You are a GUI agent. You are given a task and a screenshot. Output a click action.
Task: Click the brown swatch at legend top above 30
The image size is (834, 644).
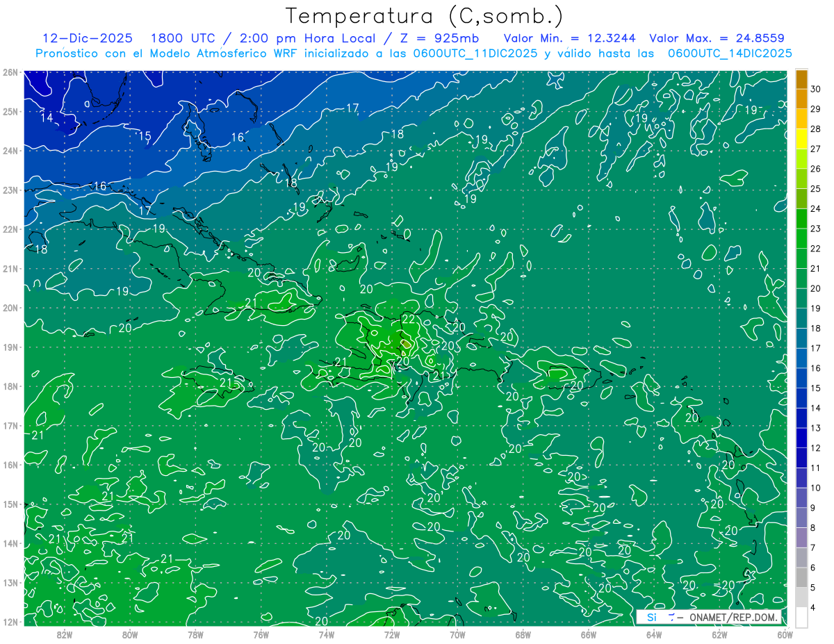tap(801, 80)
